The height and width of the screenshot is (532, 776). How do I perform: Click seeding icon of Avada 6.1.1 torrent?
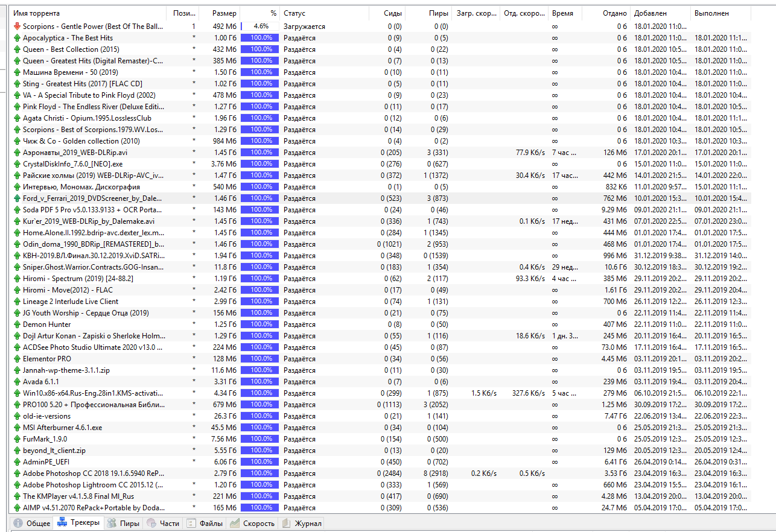point(17,382)
